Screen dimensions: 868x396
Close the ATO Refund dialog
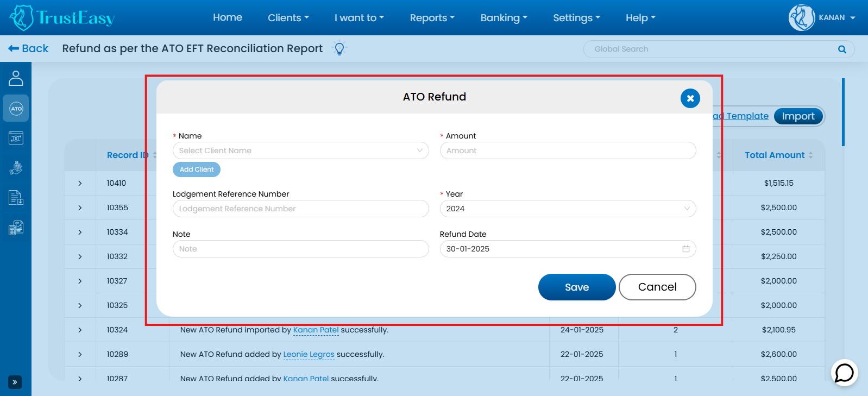pos(690,98)
